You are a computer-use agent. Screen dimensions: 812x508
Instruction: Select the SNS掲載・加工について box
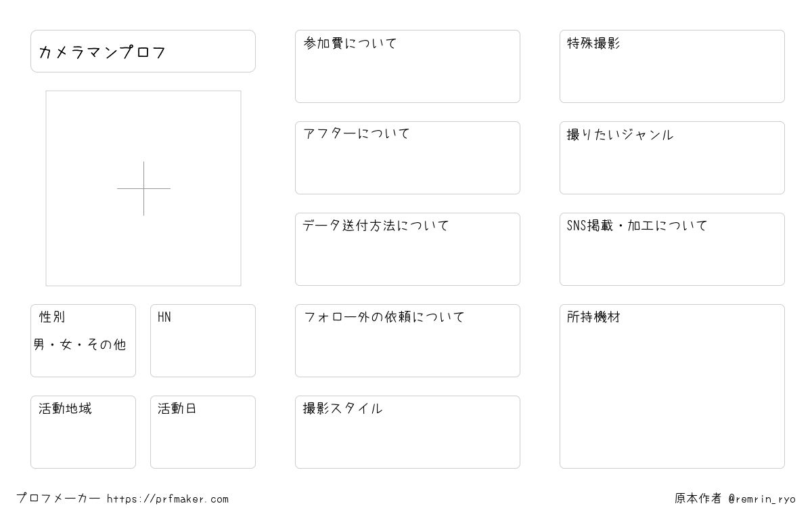(x=672, y=249)
